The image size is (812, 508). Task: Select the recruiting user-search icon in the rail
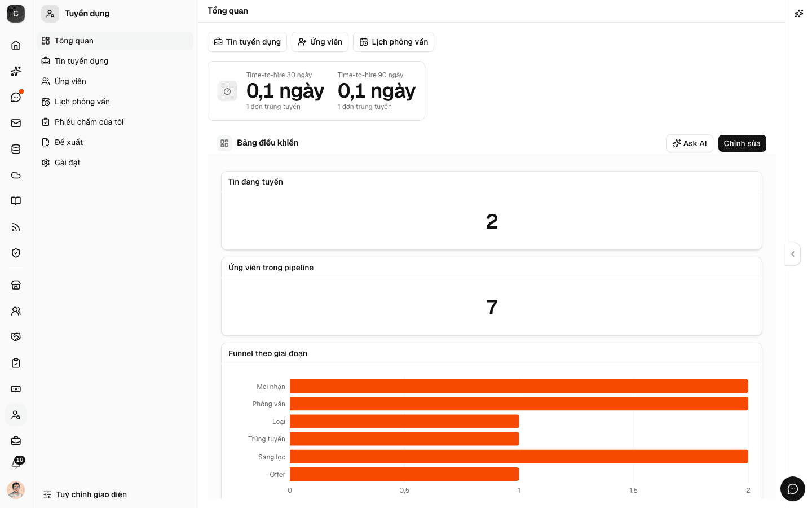click(16, 415)
